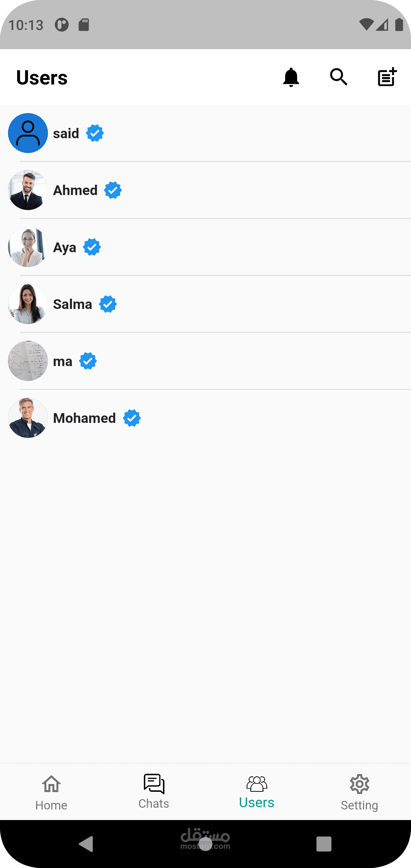
Task: Tap the search magnifier icon
Action: (x=339, y=77)
